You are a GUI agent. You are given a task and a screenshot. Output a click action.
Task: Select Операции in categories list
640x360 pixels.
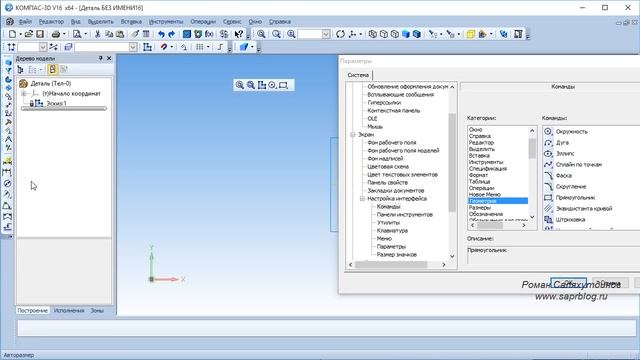click(482, 188)
